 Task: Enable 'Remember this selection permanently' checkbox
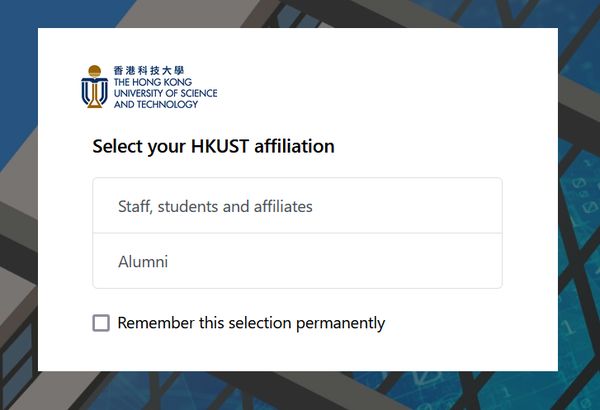[101, 323]
